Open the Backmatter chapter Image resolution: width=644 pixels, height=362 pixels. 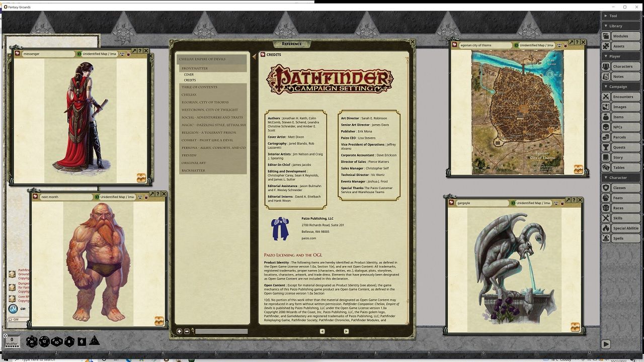(213, 170)
